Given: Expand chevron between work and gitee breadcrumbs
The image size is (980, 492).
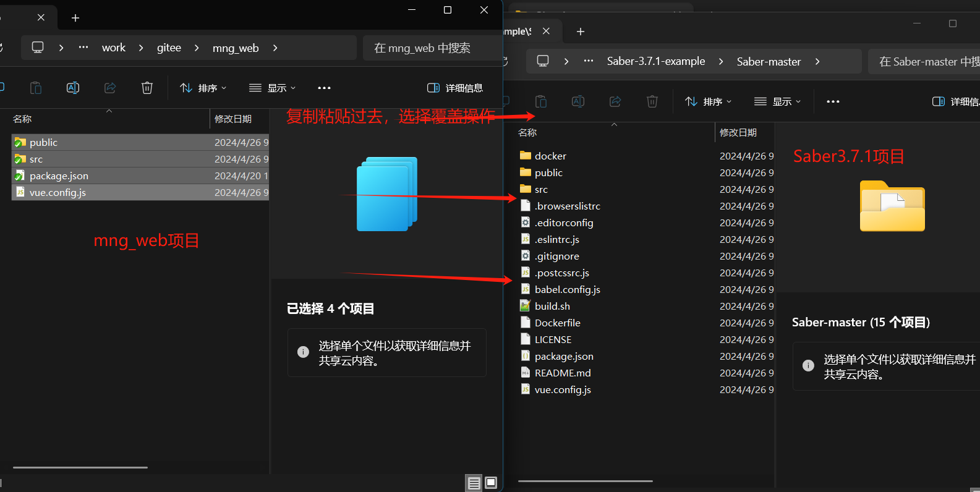Looking at the screenshot, I should coord(141,48).
